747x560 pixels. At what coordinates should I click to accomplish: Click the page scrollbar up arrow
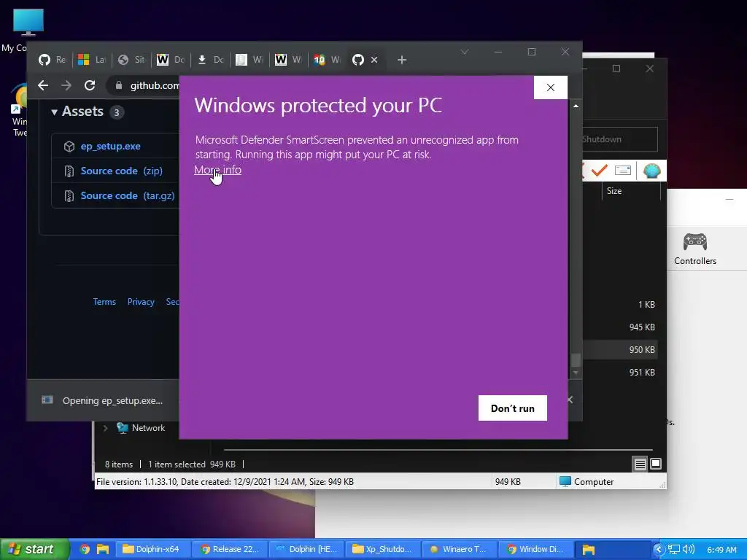[x=576, y=106]
